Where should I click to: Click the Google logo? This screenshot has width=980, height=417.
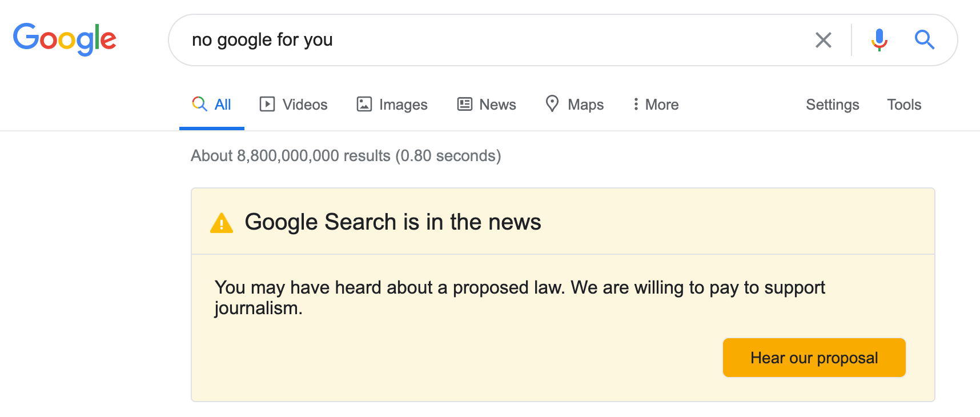coord(64,39)
